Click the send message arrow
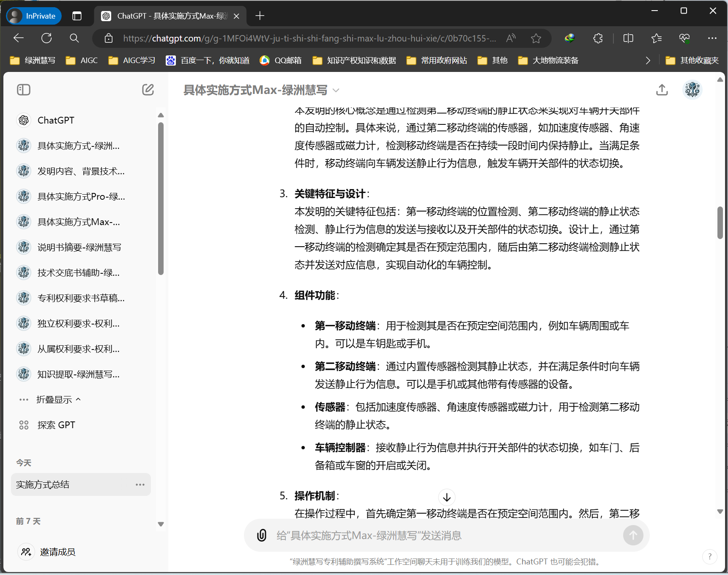The image size is (728, 575). click(x=633, y=535)
